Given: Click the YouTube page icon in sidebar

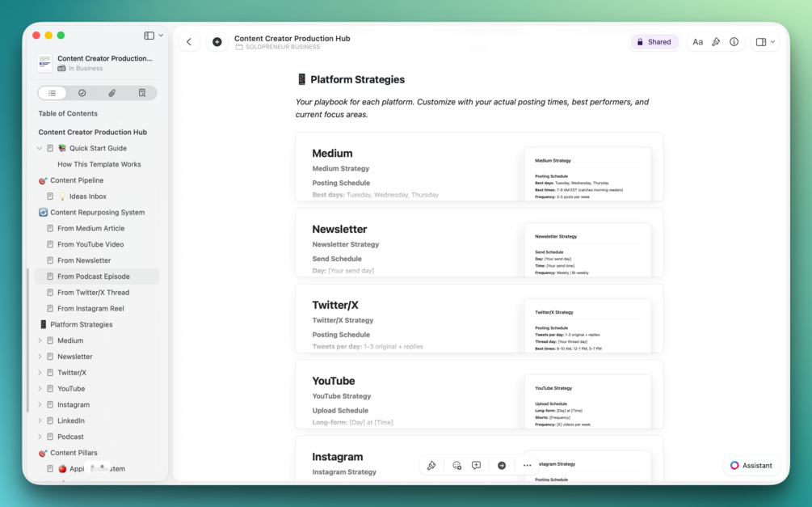Looking at the screenshot, I should (50, 389).
